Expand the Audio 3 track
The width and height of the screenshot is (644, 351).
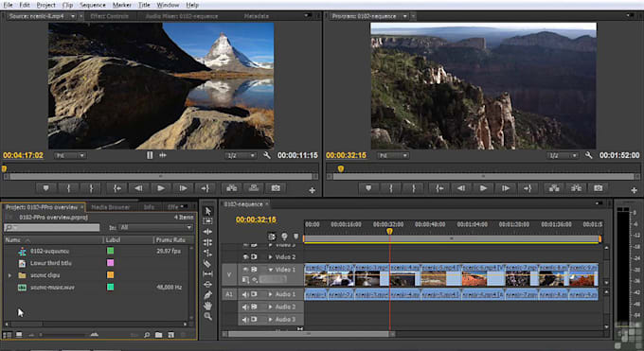270,320
